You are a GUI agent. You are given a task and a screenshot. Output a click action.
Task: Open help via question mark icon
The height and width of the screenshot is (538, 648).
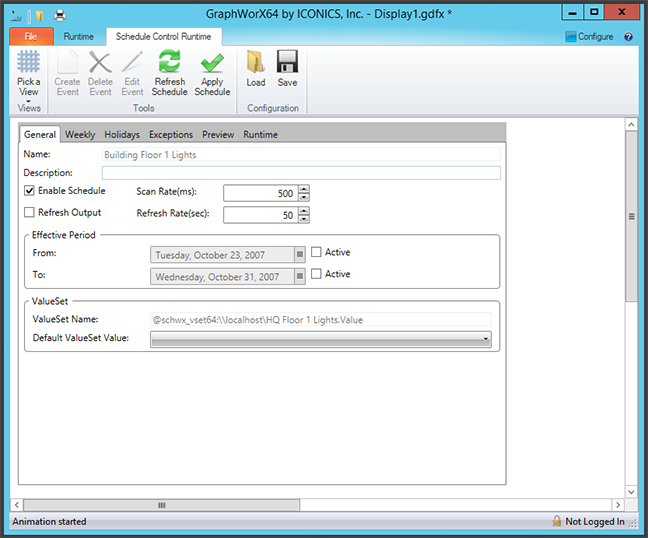(629, 37)
